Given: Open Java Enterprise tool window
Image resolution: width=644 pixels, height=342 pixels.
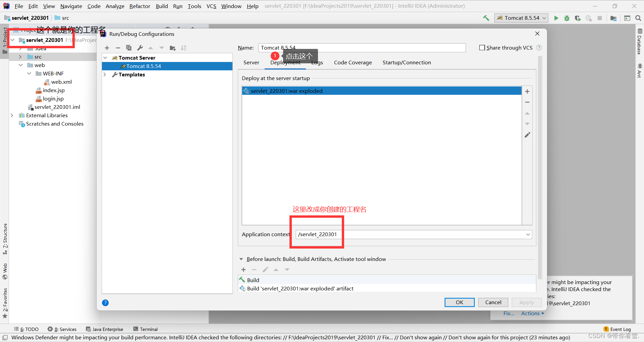Looking at the screenshot, I should 105,329.
